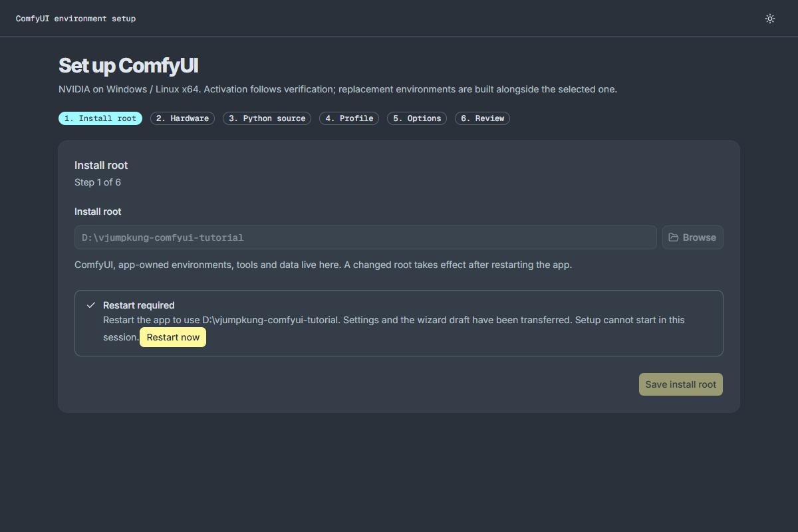Go to the Install root step
Image resolution: width=798 pixels, height=532 pixels.
click(x=100, y=118)
